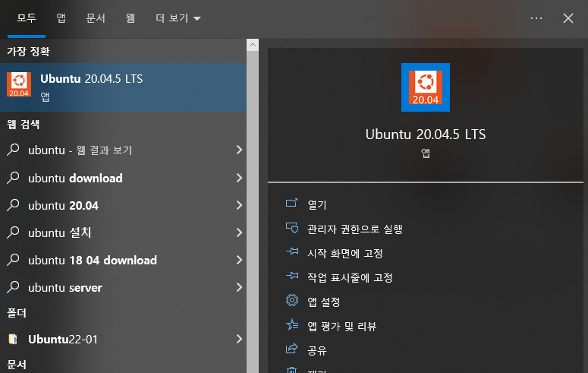The width and height of the screenshot is (588, 373).
Task: Click the gear icon beside 앱 설정
Action: [x=292, y=300]
